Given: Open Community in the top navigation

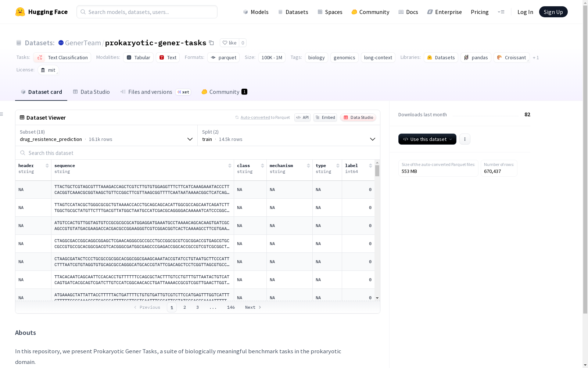Looking at the screenshot, I should pos(370,12).
